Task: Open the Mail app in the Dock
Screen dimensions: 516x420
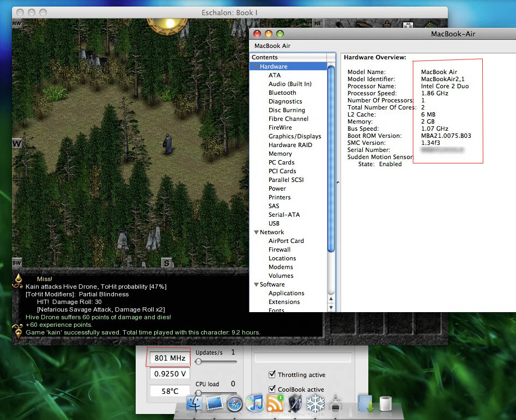Action: tap(214, 403)
